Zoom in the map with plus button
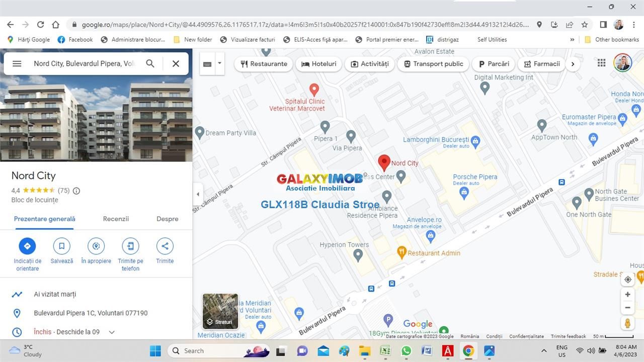644x362 pixels. tap(627, 295)
